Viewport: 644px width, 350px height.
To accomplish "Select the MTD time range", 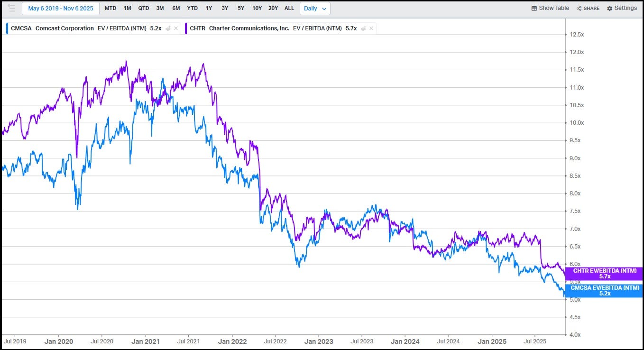I will pyautogui.click(x=110, y=9).
